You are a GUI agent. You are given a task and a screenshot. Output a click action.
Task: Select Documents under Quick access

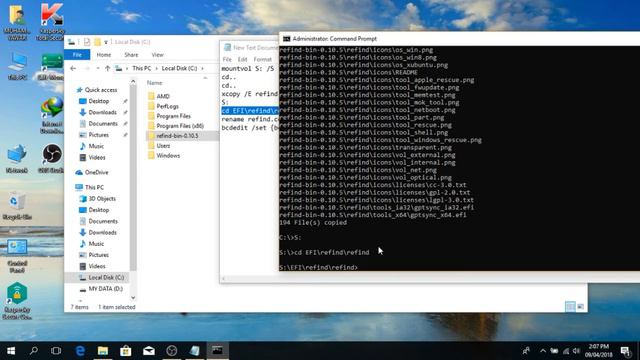(x=103, y=124)
